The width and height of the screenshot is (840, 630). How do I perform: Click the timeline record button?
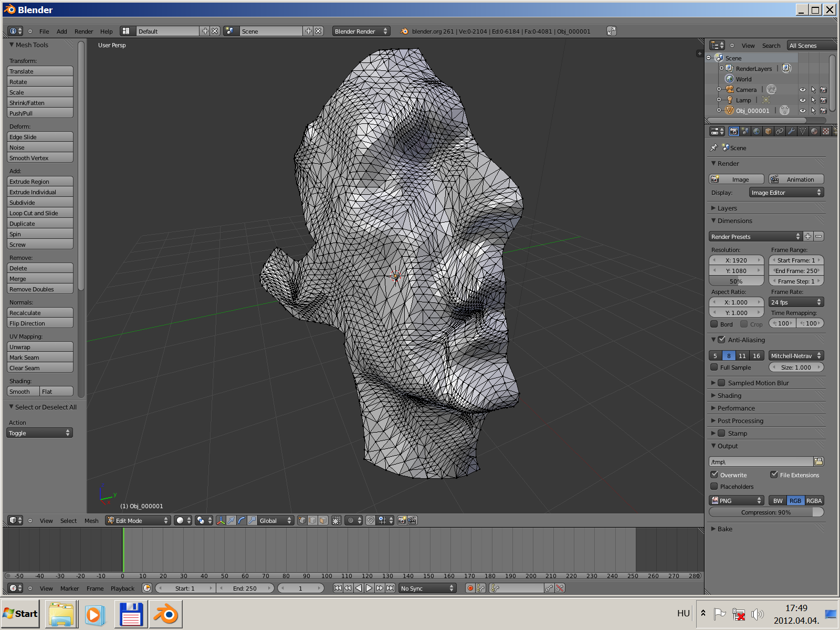470,589
